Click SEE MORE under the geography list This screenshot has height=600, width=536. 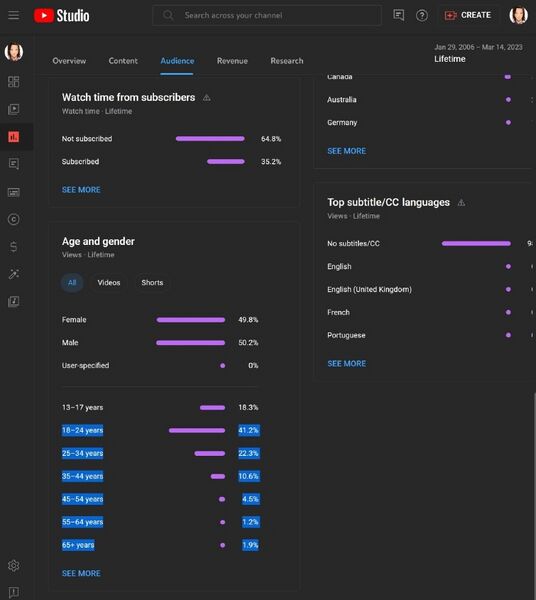click(347, 151)
